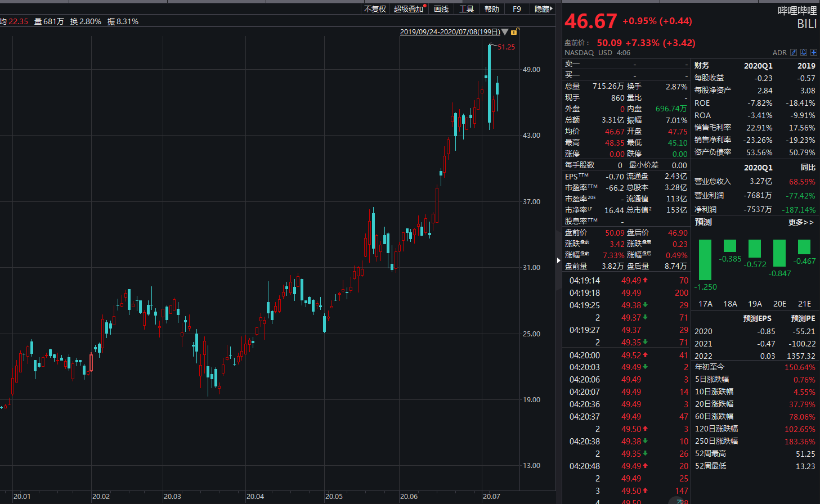
Task: Open the 工具 menu
Action: click(x=467, y=9)
